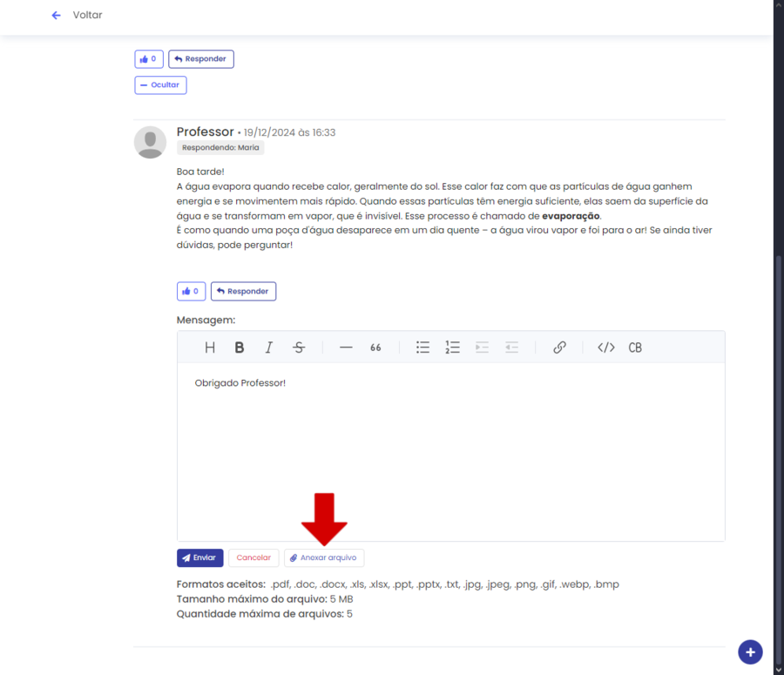Go back using the Voltar link
The image size is (784, 675).
[x=78, y=15]
